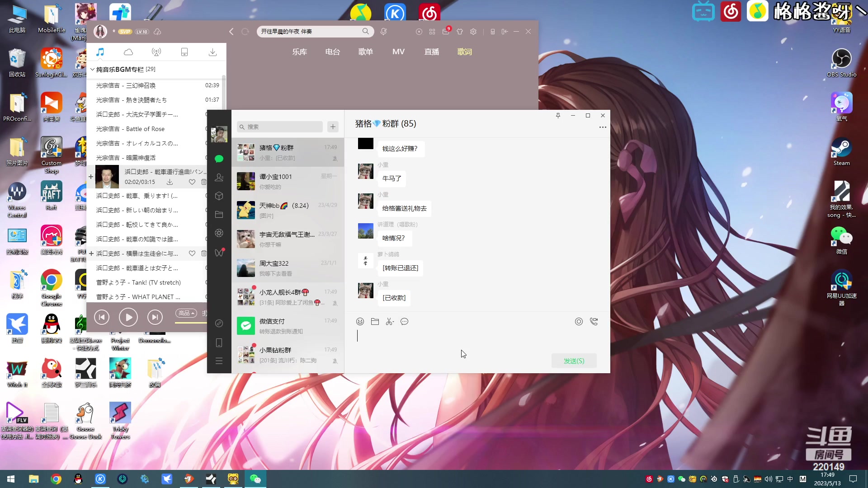Collapse the 纯音乐BGM专栏 playlist

pos(92,69)
